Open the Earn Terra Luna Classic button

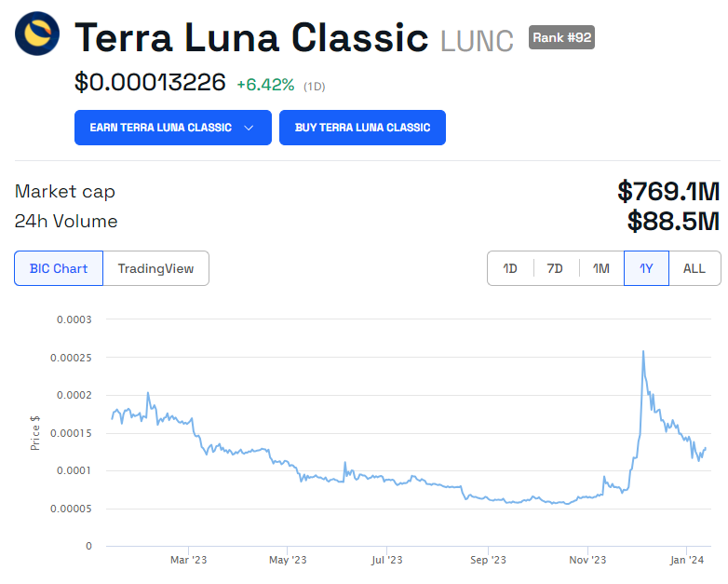pos(173,128)
